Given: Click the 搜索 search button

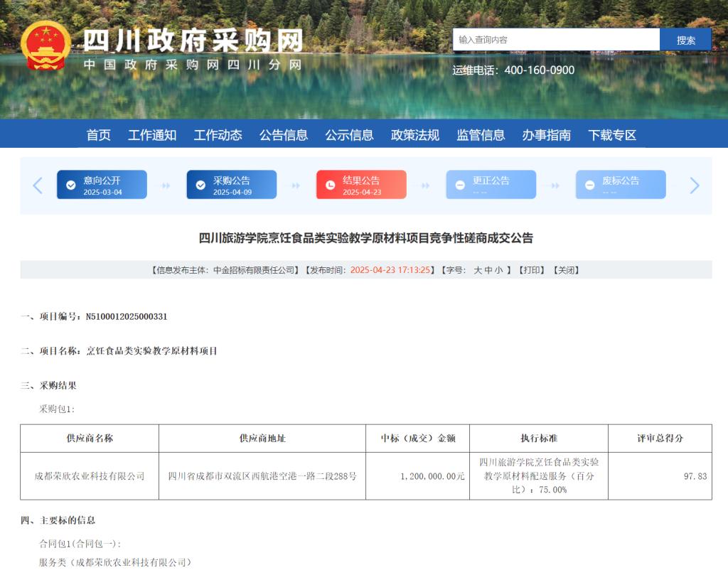Looking at the screenshot, I should tap(686, 40).
